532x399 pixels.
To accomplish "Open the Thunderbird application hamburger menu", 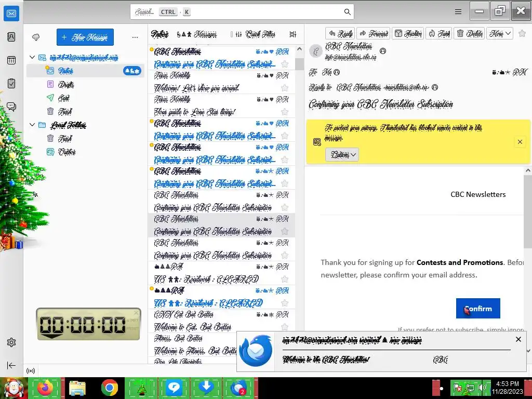I will pos(458,12).
